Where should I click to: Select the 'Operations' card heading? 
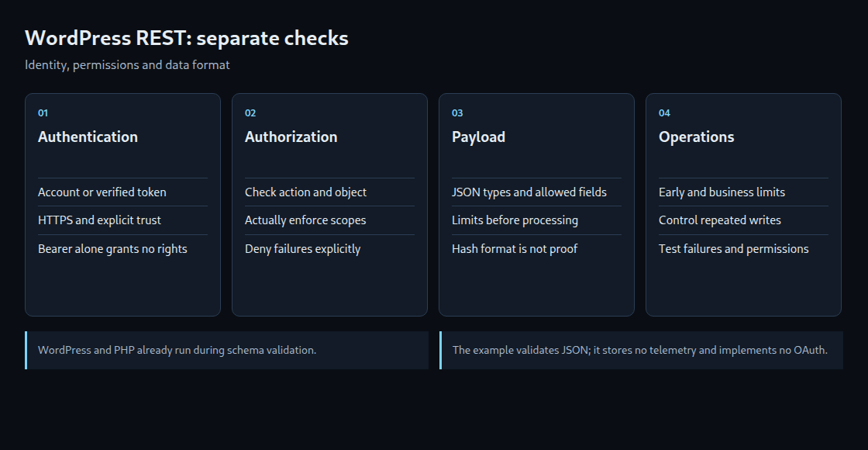[x=697, y=137]
